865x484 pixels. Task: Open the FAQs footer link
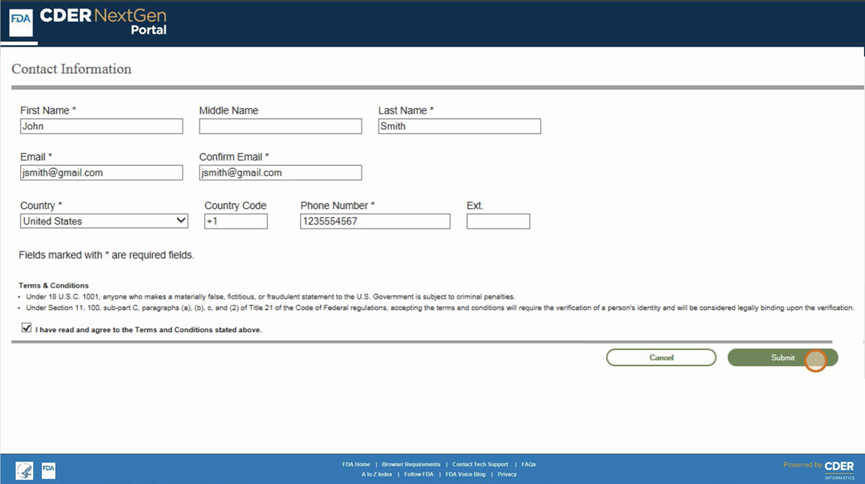528,464
